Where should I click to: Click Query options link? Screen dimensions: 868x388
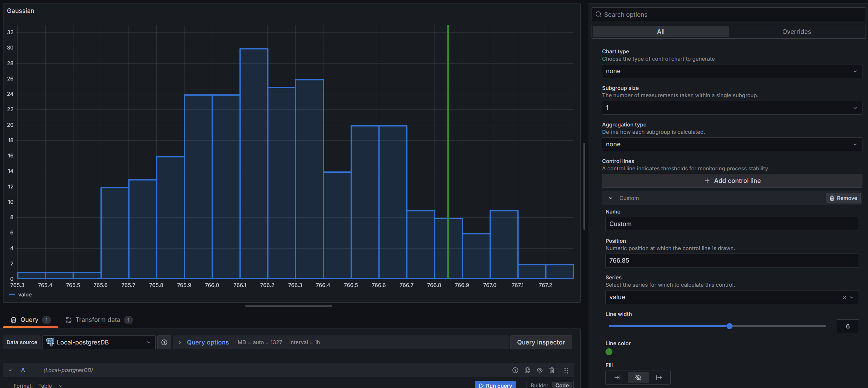(208, 342)
